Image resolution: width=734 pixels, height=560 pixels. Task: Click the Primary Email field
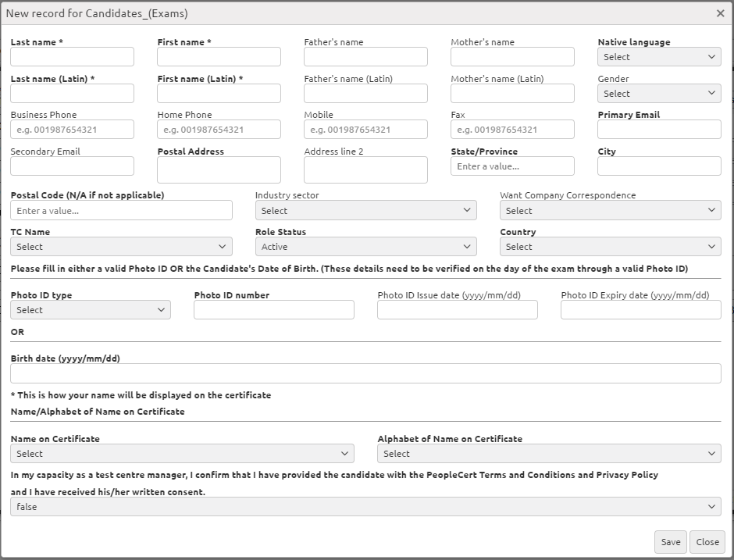click(659, 129)
